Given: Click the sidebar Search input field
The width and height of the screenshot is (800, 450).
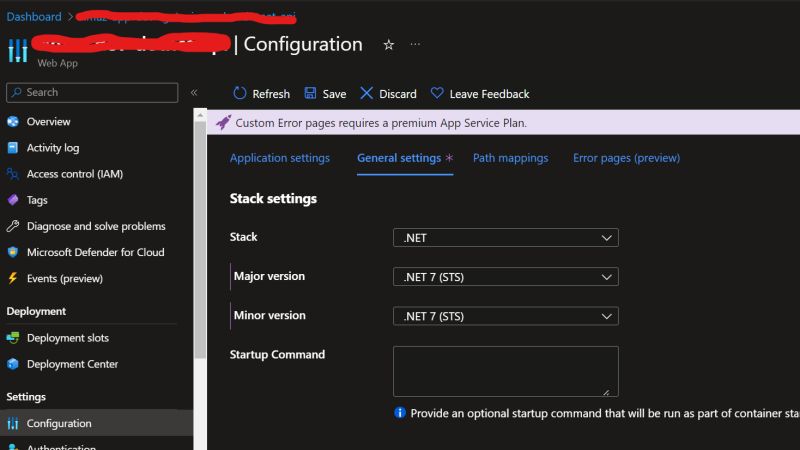Looking at the screenshot, I should [x=92, y=92].
